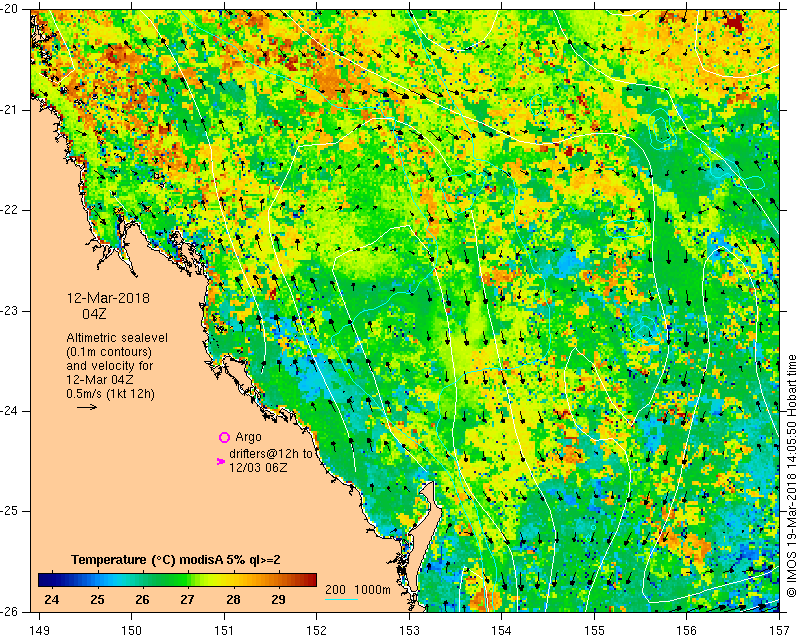Click the '12/03 06Z' legend text
800x640 pixels.
tap(258, 467)
